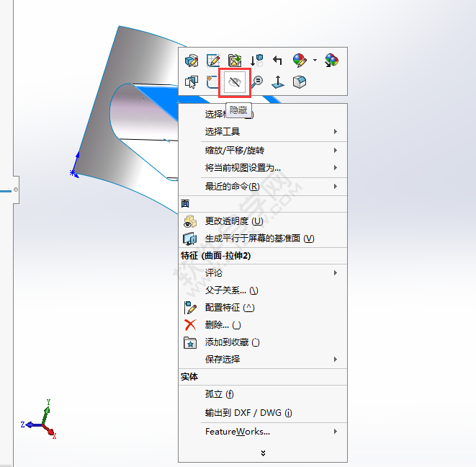
Task: Open the Appearances color ball icon
Action: pos(300,60)
